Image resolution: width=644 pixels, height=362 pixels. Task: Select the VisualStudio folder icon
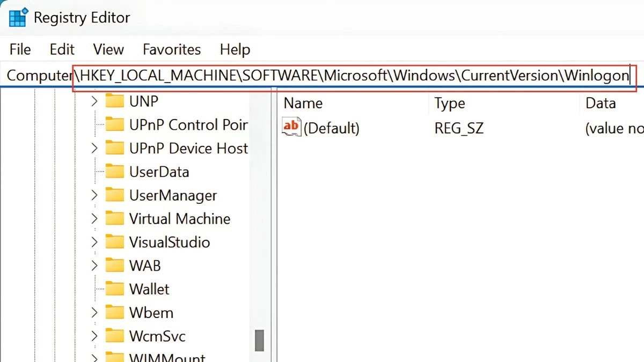115,242
